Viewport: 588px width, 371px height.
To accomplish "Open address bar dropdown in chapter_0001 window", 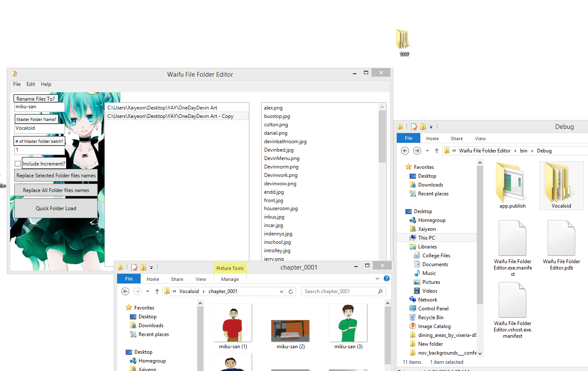I will [281, 291].
